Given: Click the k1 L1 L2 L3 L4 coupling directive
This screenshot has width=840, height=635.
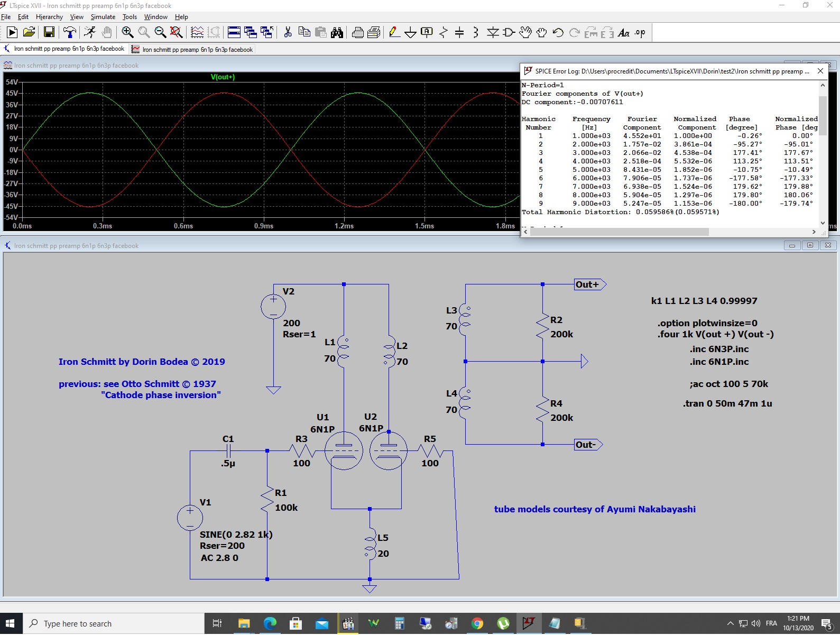Looking at the screenshot, I should pos(704,301).
